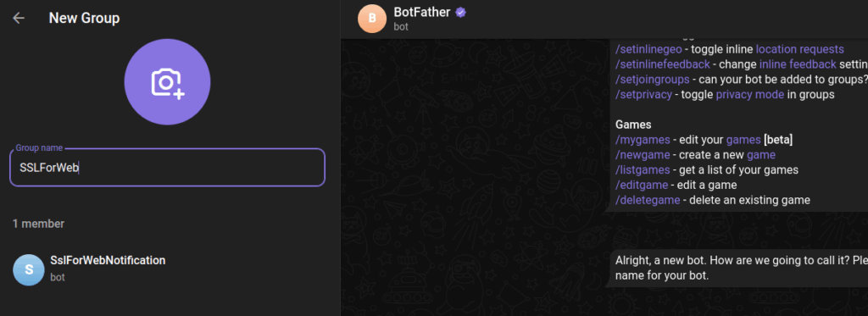The width and height of the screenshot is (868, 316).
Task: Open the privacy mode link
Action: (750, 94)
